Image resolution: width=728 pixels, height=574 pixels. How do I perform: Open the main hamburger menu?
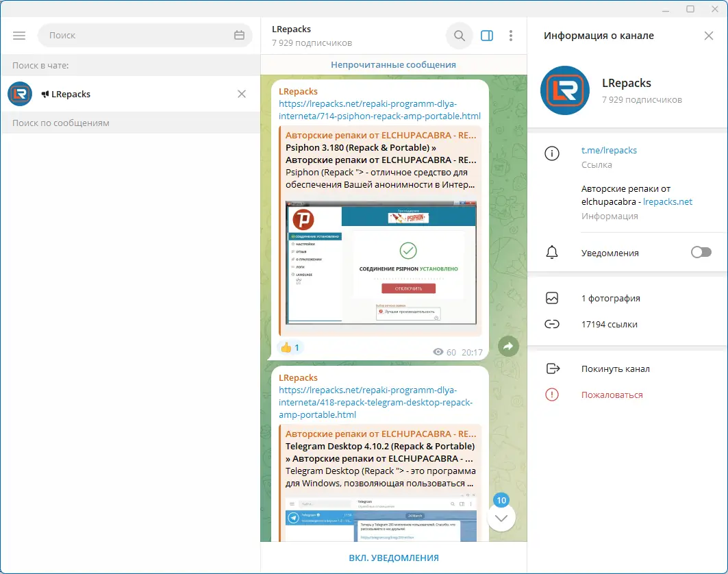(x=19, y=35)
